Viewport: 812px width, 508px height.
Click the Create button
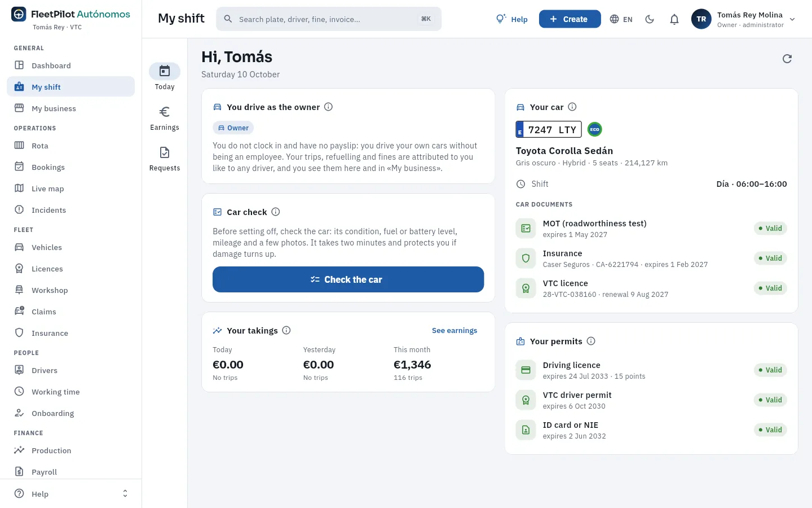click(x=570, y=19)
